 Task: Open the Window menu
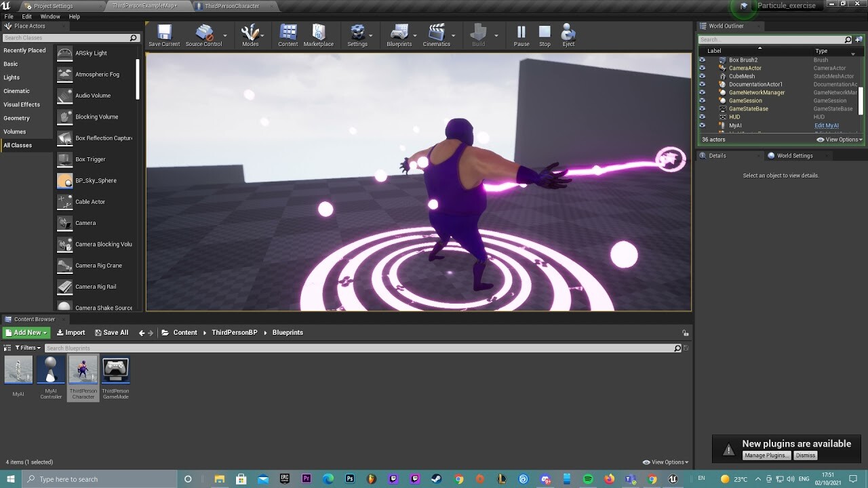(x=50, y=16)
